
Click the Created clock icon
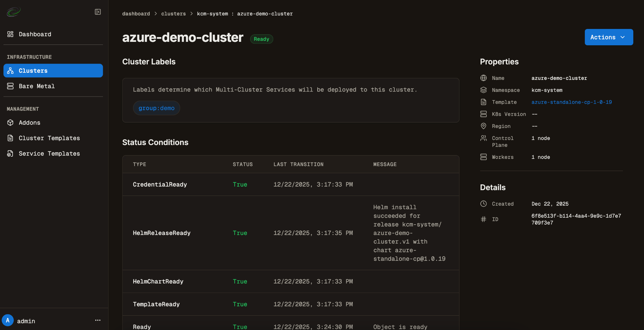tap(483, 204)
